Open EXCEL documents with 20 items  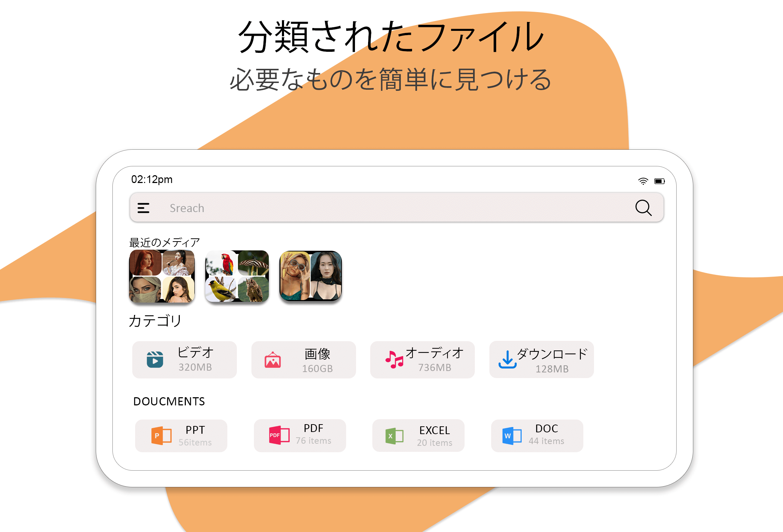tap(418, 436)
